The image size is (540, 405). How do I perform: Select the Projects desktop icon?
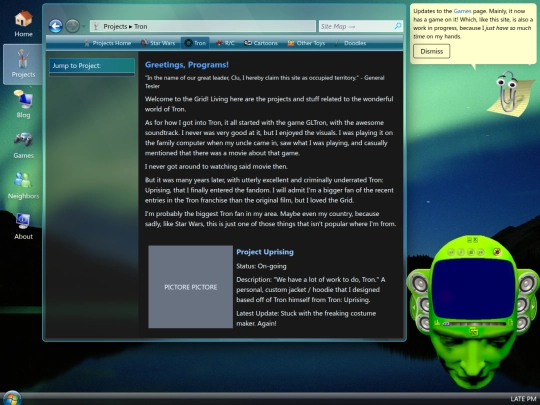23,64
